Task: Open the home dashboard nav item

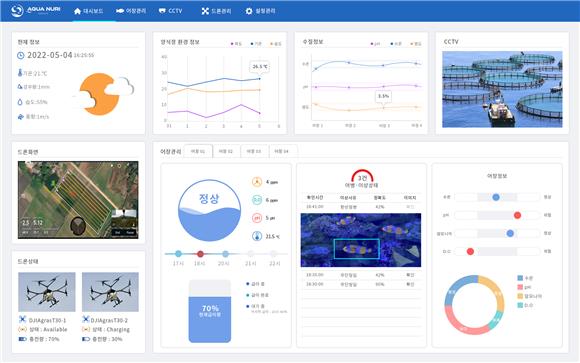Action: (88, 11)
